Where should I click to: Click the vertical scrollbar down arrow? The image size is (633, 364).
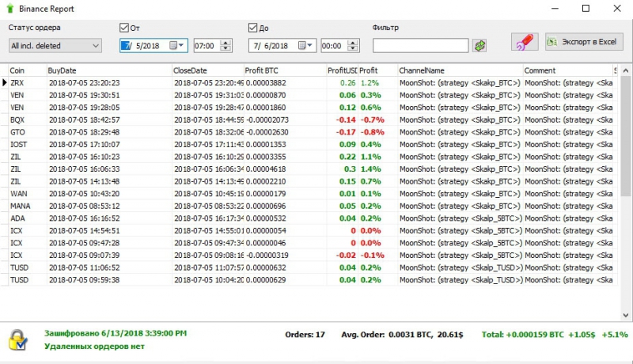click(x=626, y=316)
